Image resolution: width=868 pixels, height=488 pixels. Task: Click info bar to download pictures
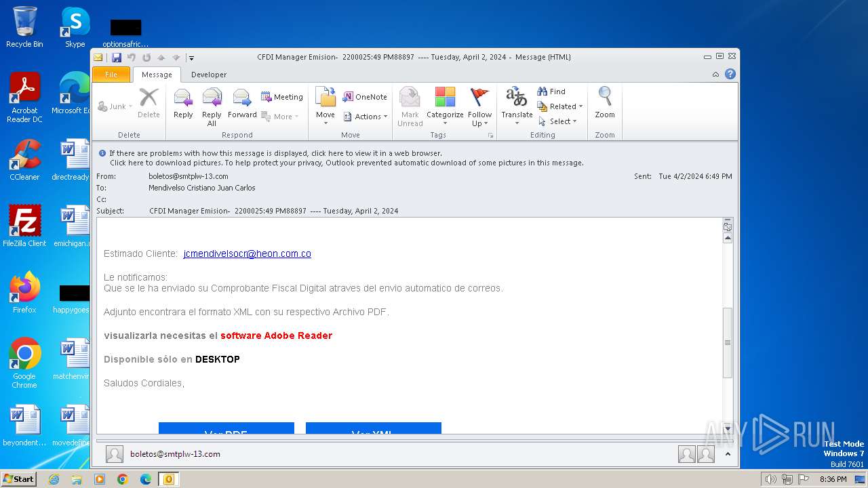click(x=347, y=163)
